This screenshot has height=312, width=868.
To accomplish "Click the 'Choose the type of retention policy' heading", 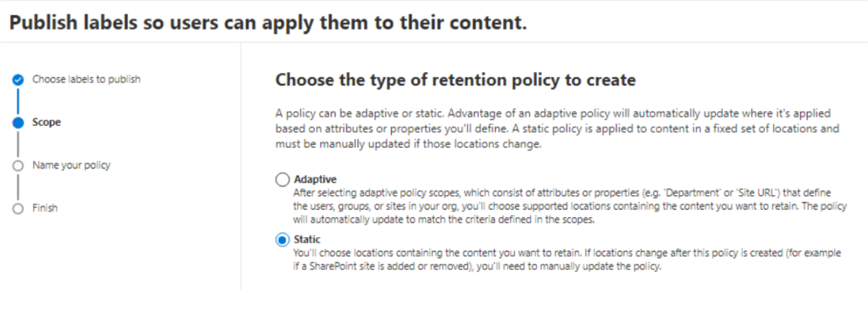I will click(x=455, y=80).
